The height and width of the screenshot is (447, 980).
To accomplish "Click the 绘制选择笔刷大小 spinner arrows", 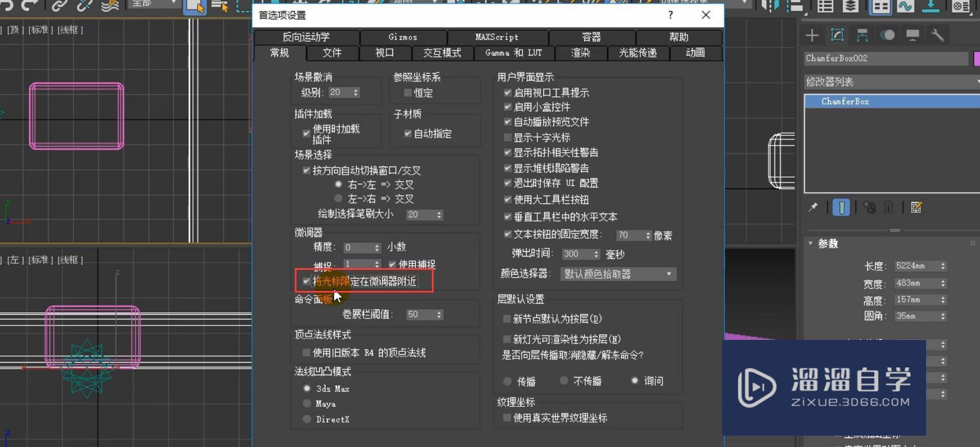I will click(439, 215).
